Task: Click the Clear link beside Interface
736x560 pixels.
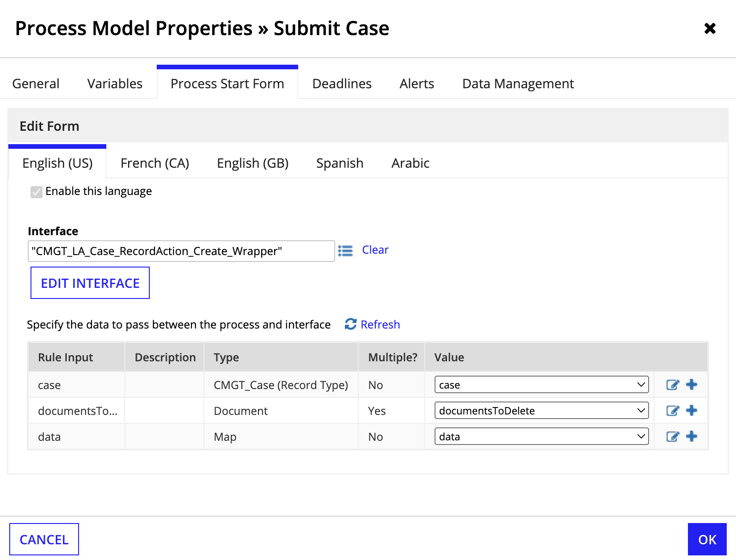Action: [375, 250]
